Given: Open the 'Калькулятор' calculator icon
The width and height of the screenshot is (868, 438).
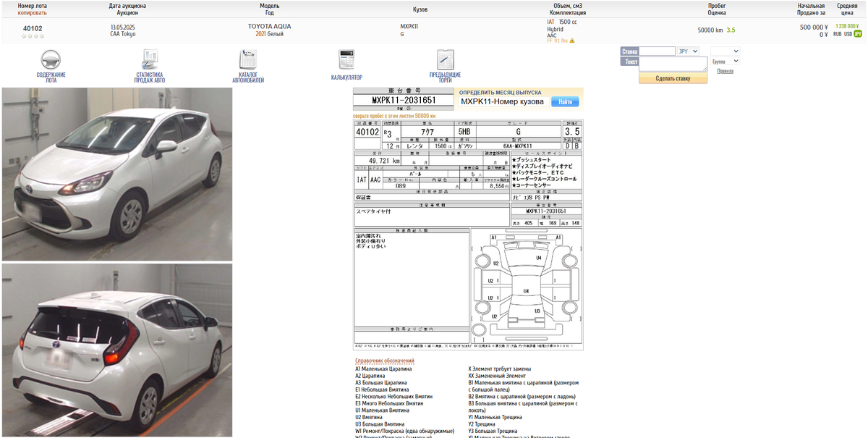Looking at the screenshot, I should click(x=346, y=60).
